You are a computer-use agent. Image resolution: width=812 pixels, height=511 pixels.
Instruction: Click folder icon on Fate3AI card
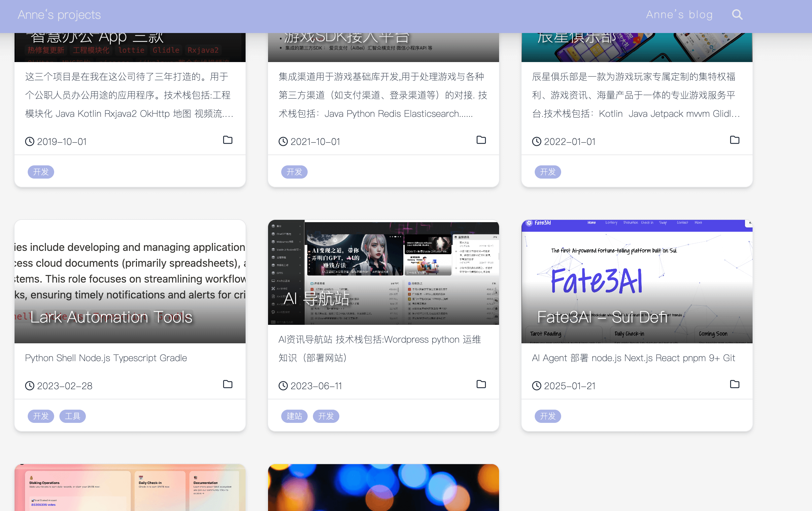click(x=734, y=384)
